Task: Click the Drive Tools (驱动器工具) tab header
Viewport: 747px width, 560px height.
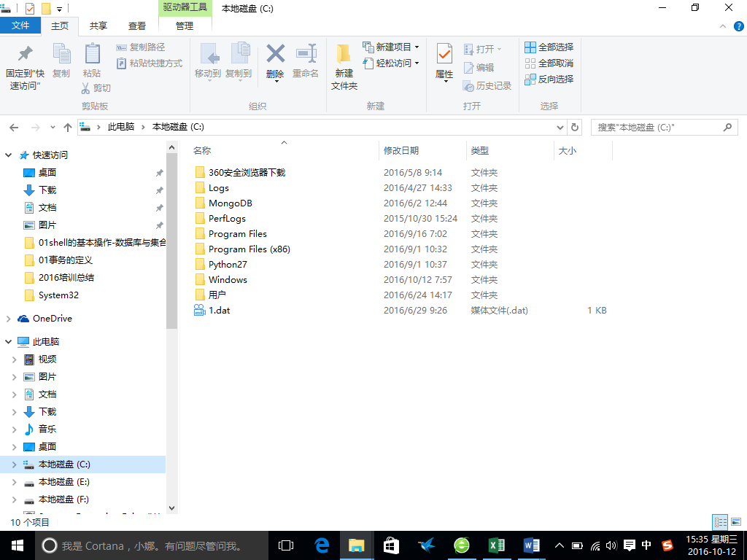Action: (185, 7)
